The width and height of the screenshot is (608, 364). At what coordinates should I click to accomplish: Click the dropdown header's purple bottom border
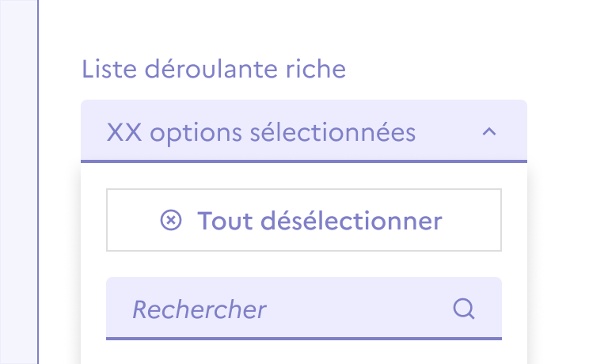point(303,161)
